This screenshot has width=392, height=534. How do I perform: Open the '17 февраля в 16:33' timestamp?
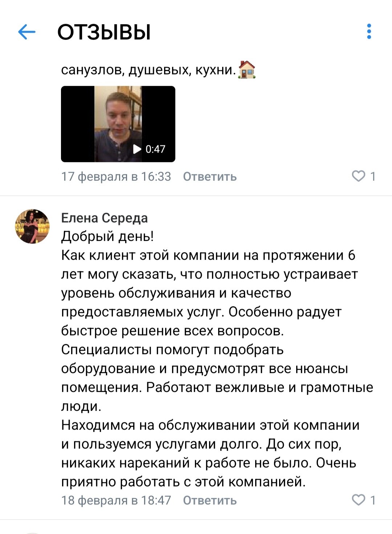tap(116, 176)
